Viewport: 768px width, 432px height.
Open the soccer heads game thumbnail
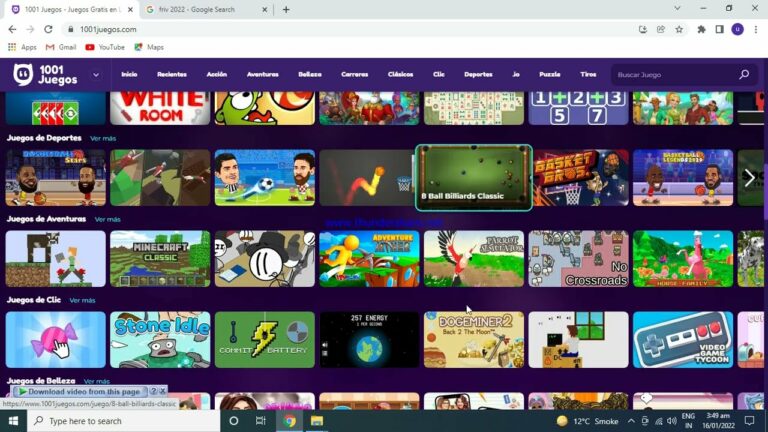coord(264,178)
